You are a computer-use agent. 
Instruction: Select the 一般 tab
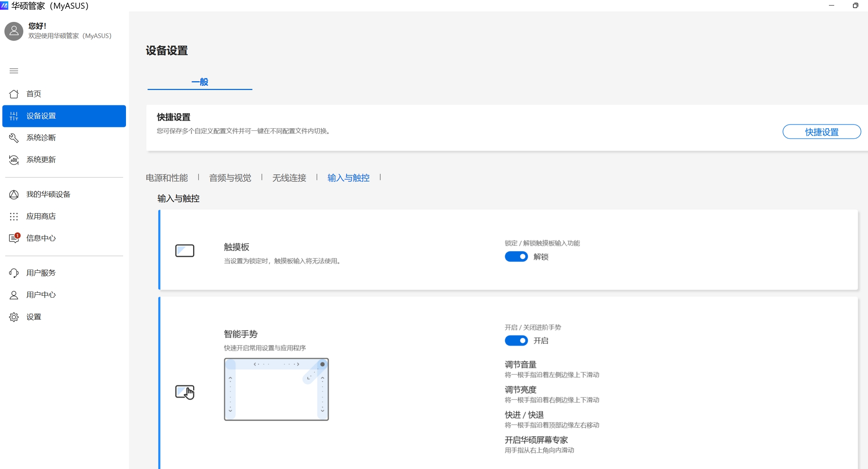coord(200,82)
